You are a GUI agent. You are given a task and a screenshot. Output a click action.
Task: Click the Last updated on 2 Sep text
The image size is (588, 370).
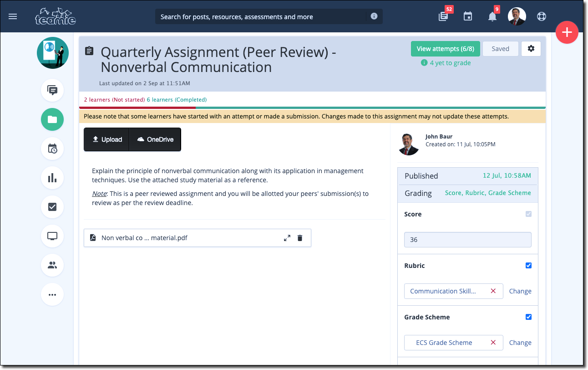[145, 83]
